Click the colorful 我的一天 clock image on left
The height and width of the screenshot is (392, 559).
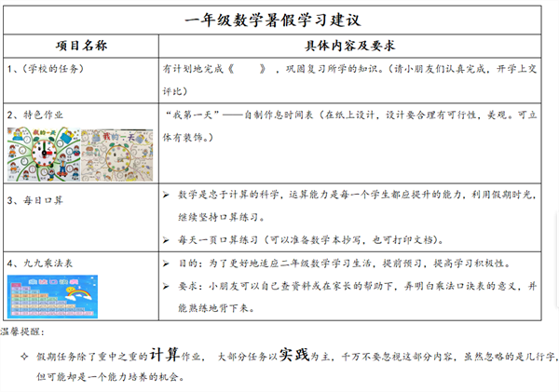[44, 155]
